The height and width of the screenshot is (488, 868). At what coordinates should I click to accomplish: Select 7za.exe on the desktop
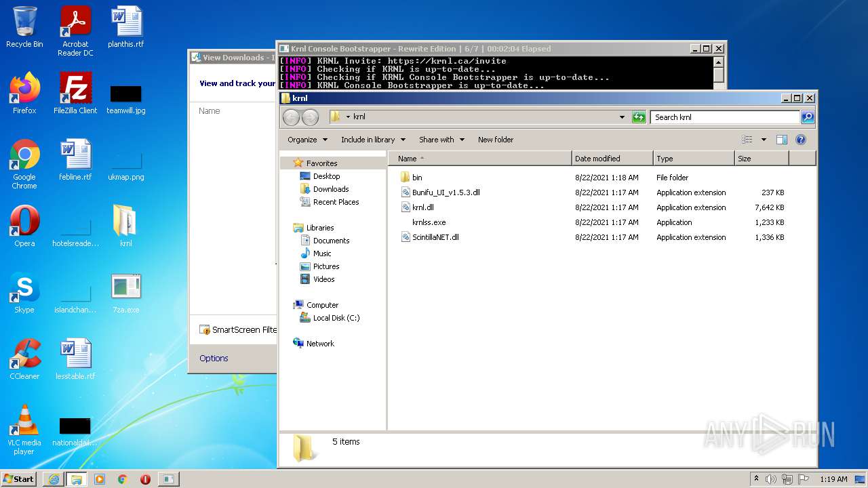pyautogui.click(x=126, y=293)
